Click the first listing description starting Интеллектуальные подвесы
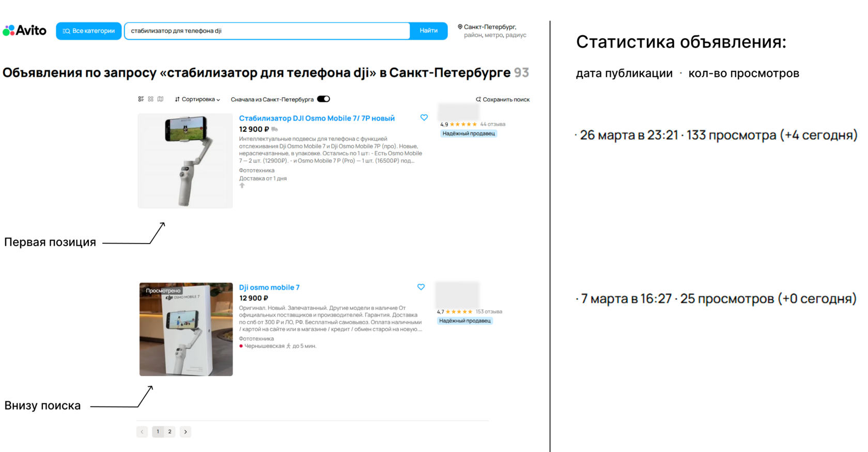The image size is (868, 452). [331, 150]
